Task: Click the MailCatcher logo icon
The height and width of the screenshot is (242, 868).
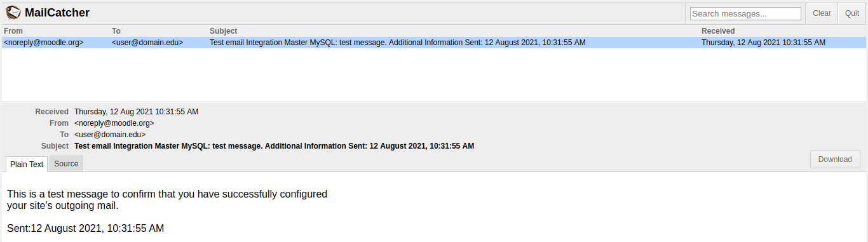Action: tap(13, 12)
